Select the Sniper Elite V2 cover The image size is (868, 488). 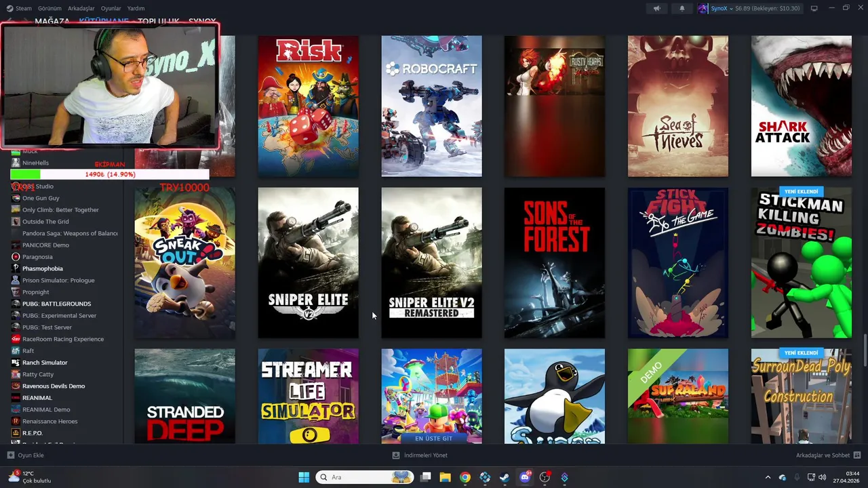tap(309, 263)
